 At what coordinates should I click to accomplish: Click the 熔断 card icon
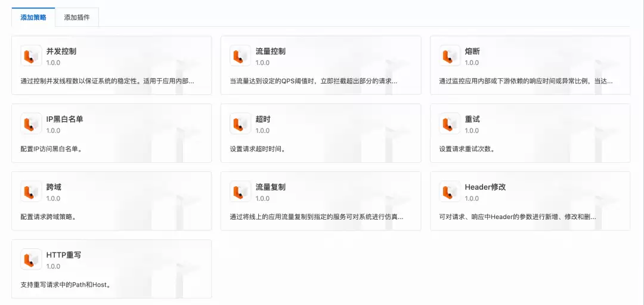click(x=450, y=56)
